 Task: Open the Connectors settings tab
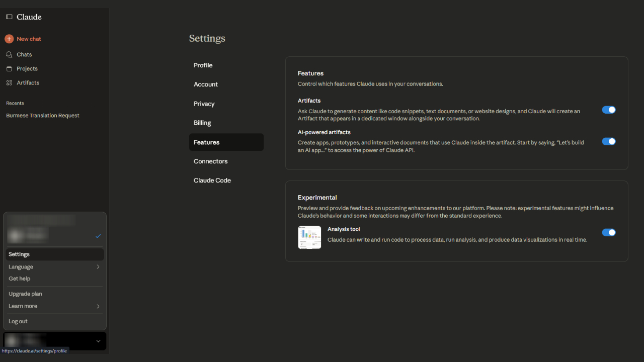click(x=211, y=161)
